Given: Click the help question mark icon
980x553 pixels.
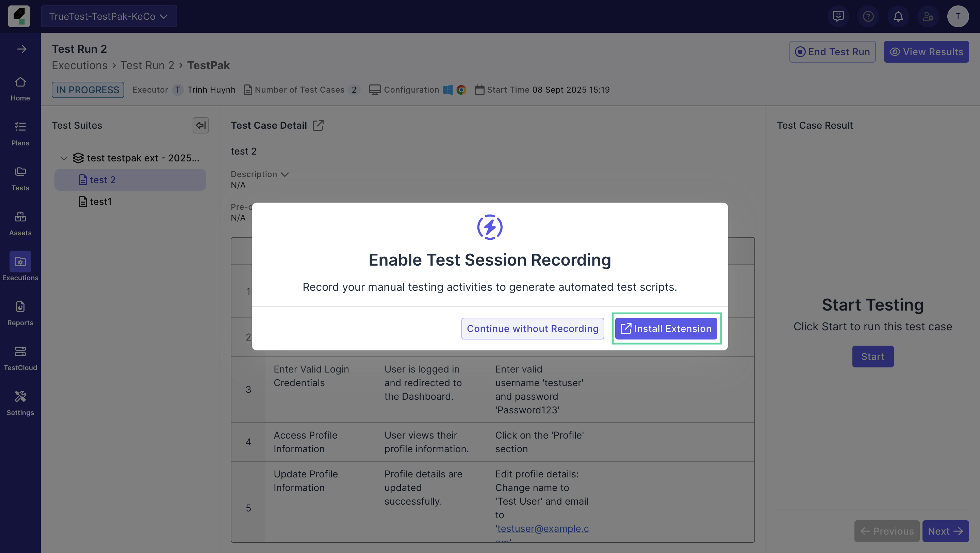Looking at the screenshot, I should [868, 16].
